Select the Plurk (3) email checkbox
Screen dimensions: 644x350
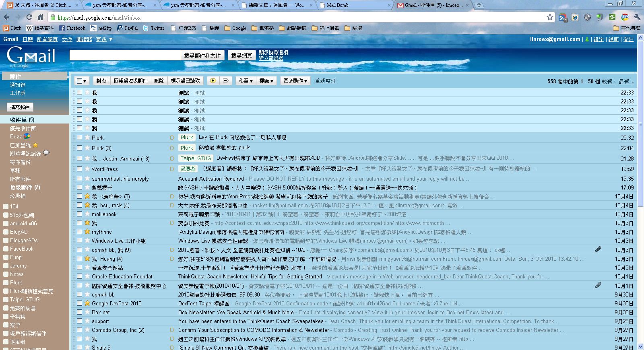pos(80,148)
